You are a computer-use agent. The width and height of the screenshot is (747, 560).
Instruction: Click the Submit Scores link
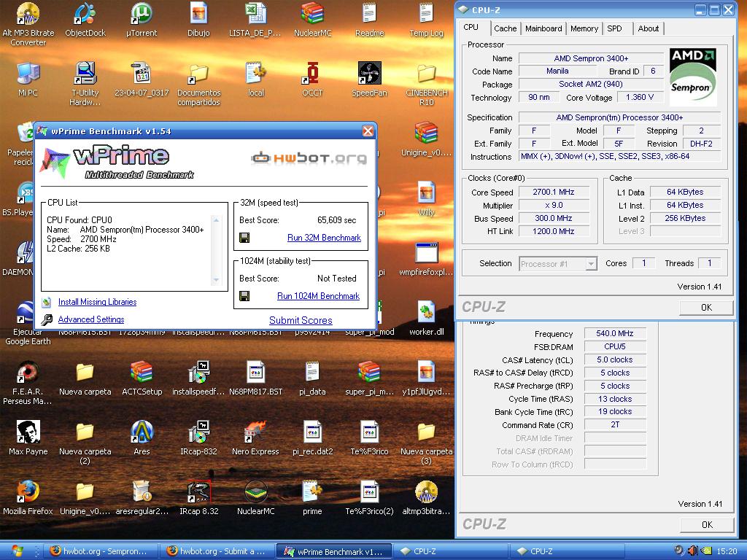[x=301, y=321]
